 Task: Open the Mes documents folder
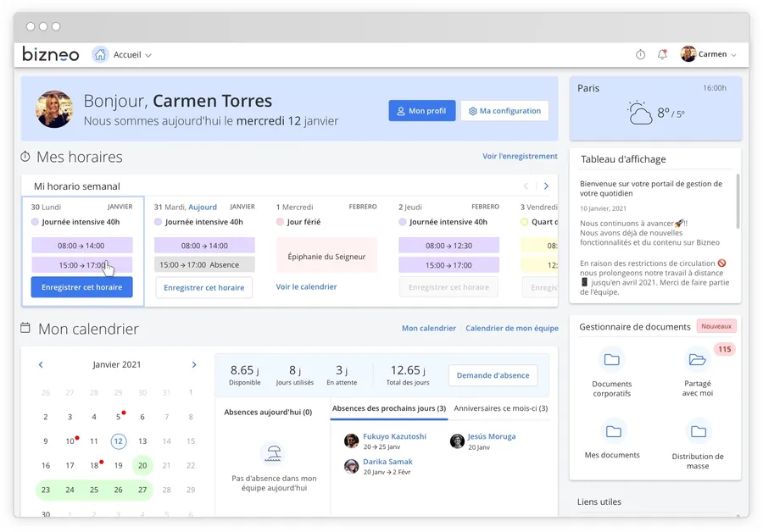tap(613, 432)
